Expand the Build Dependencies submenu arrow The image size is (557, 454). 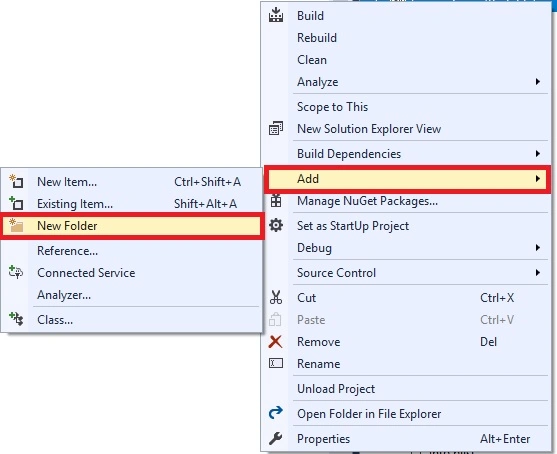tap(538, 153)
